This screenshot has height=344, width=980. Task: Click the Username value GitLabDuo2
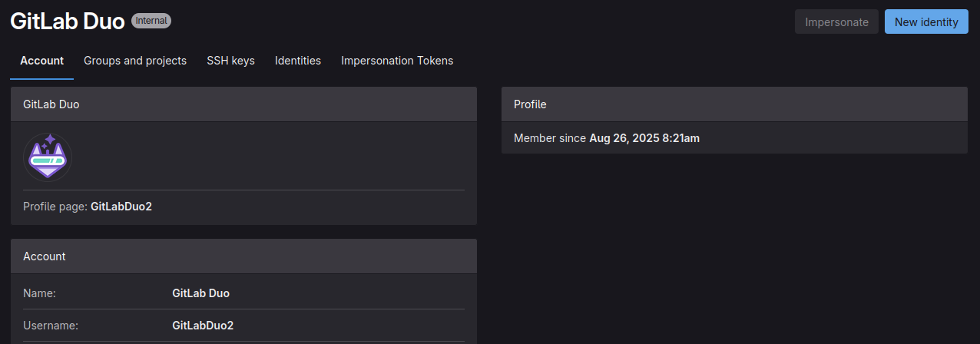203,326
